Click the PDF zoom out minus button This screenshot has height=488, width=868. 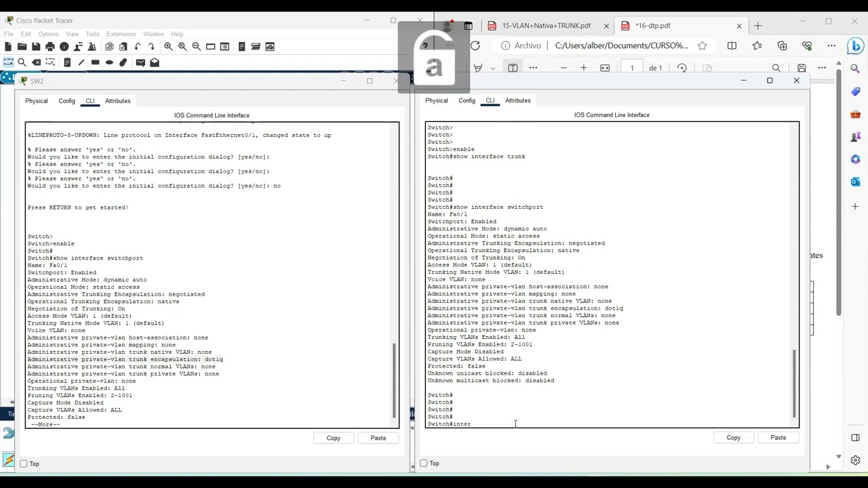[564, 68]
